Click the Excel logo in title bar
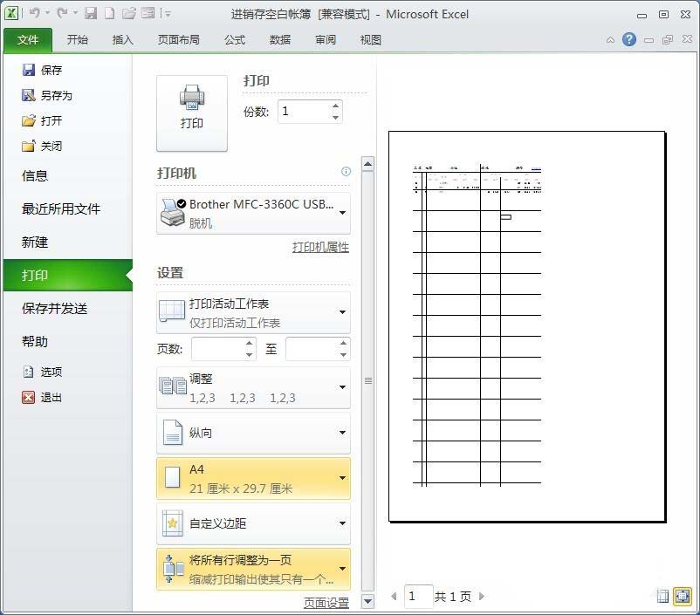The width and height of the screenshot is (700, 615). [11, 13]
